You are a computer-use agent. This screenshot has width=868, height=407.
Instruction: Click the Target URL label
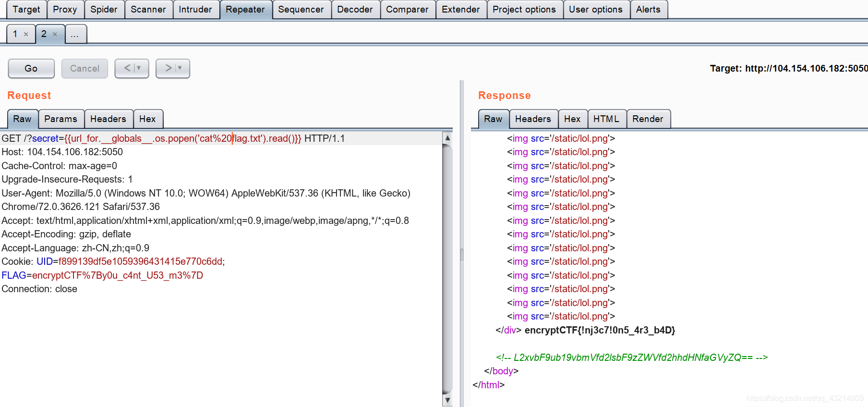(x=789, y=68)
